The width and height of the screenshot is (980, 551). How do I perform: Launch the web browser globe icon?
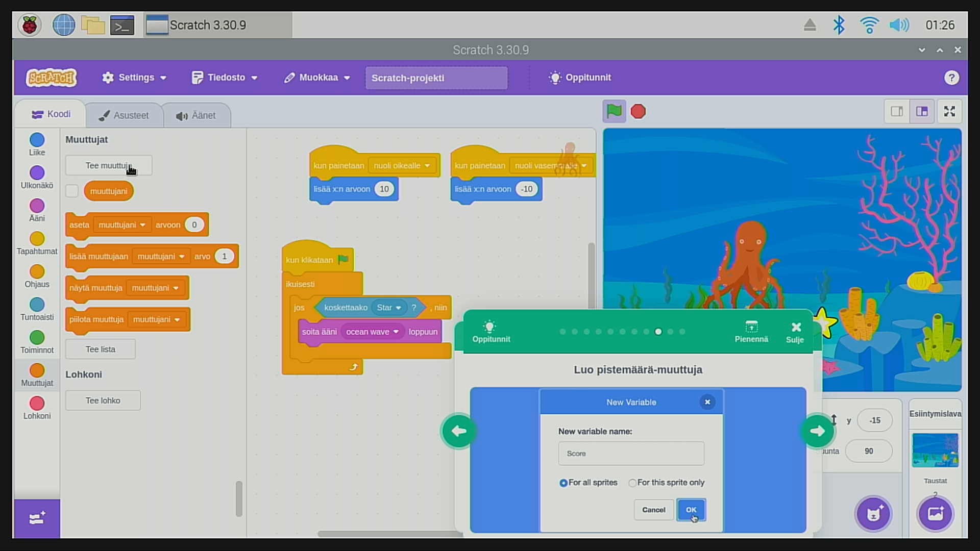point(64,25)
